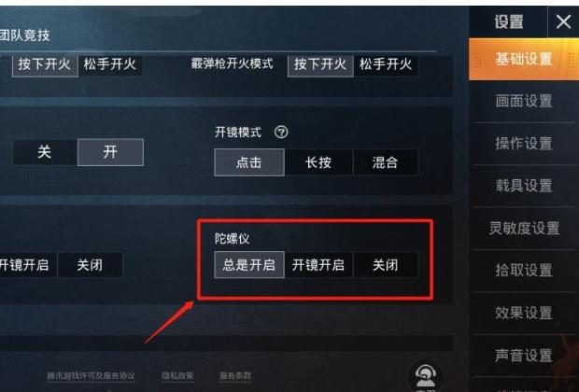
Task: Open the 腾讯游戏许可及服务协议 link
Action: pos(91,376)
